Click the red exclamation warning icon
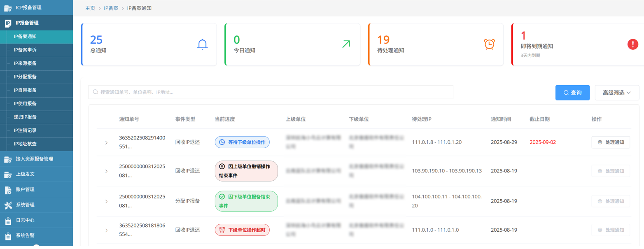The width and height of the screenshot is (644, 249). pos(632,44)
